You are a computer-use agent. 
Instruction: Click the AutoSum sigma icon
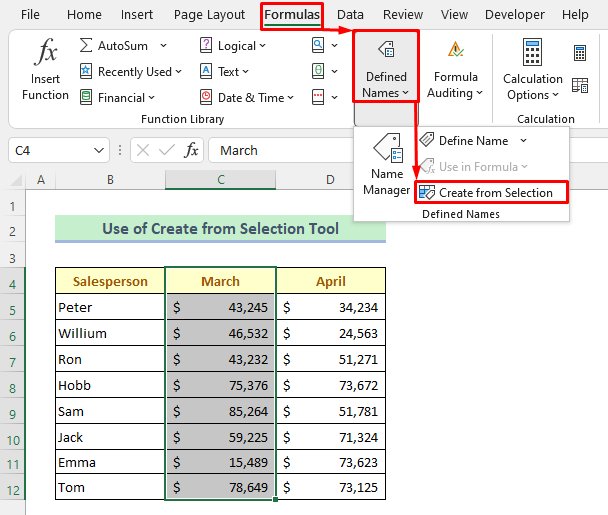(86, 45)
